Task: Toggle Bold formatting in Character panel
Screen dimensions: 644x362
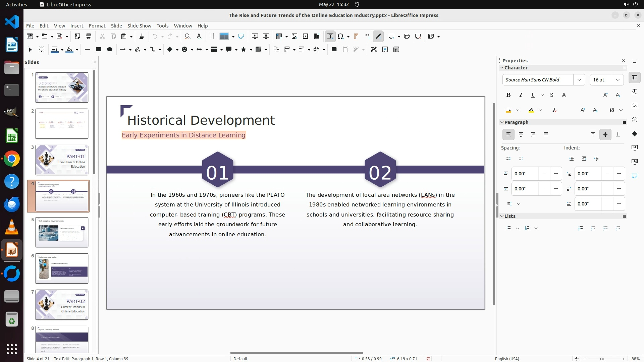Action: click(508, 95)
